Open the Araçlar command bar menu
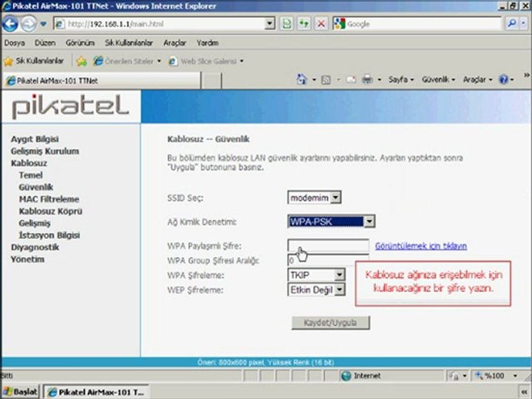Image resolution: width=532 pixels, height=399 pixels. click(x=477, y=80)
